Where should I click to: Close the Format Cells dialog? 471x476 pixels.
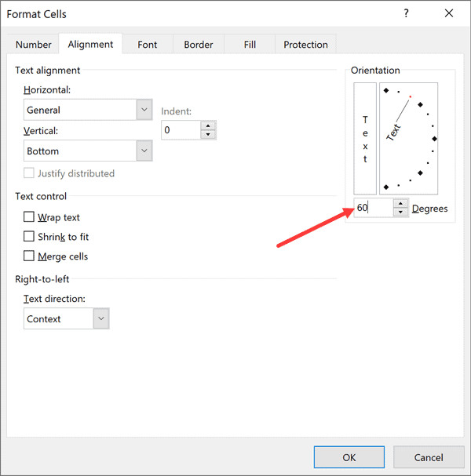[448, 13]
